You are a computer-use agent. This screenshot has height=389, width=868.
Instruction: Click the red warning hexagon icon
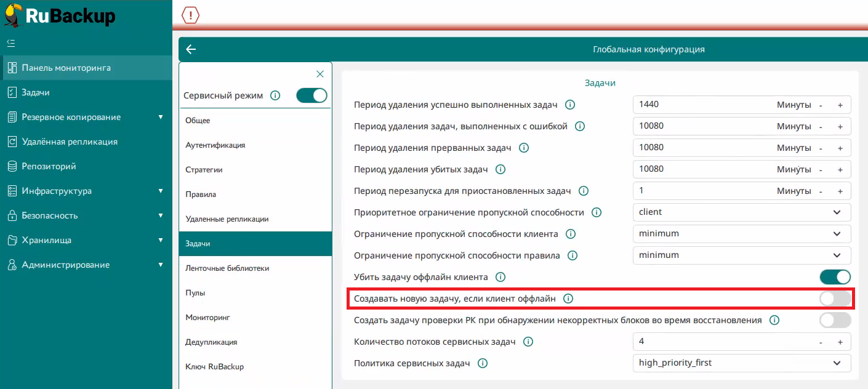pyautogui.click(x=190, y=16)
